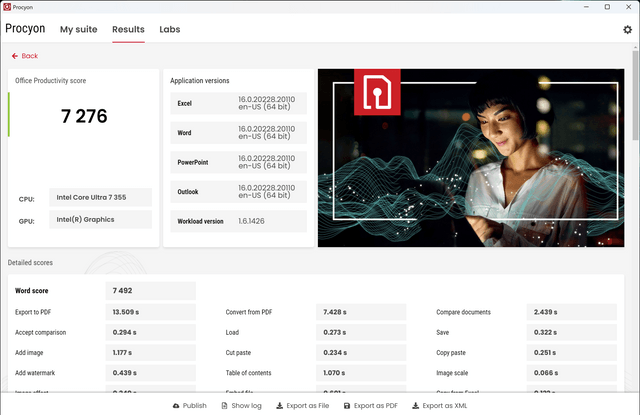This screenshot has width=640, height=415.
Task: Click Add watermark value 0.439 s
Action: point(151,373)
